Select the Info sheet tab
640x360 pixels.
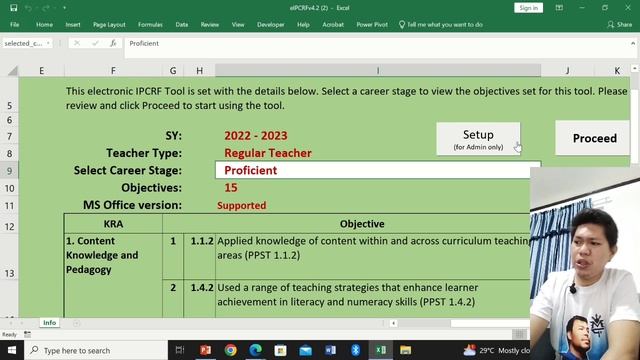[x=49, y=323]
